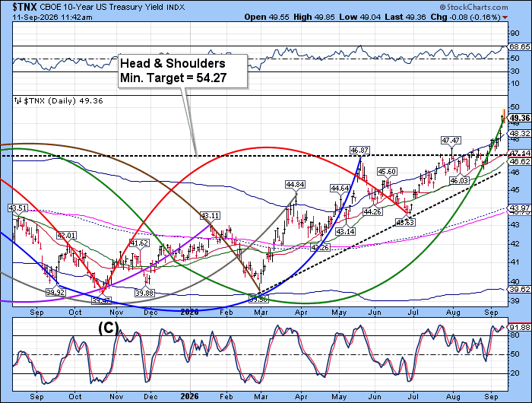Click the 43.97 moving average tag
This screenshot has height=403, width=532.
pos(519,208)
